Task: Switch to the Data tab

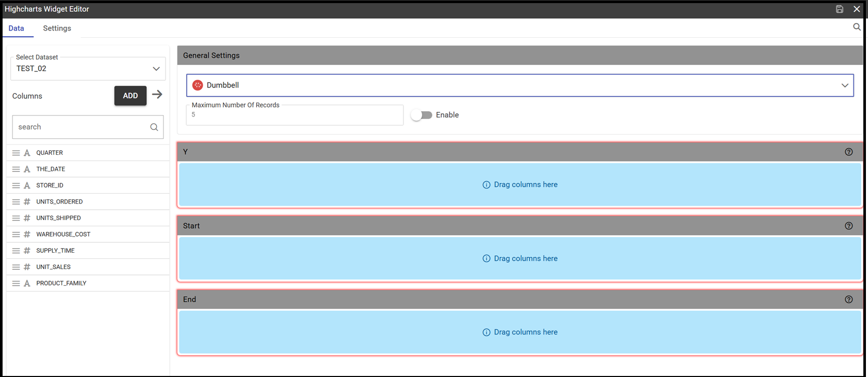Action: coord(16,28)
